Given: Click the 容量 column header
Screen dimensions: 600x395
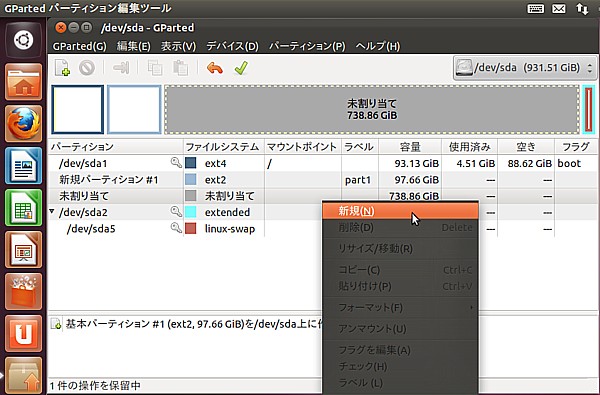Looking at the screenshot, I should point(410,147).
